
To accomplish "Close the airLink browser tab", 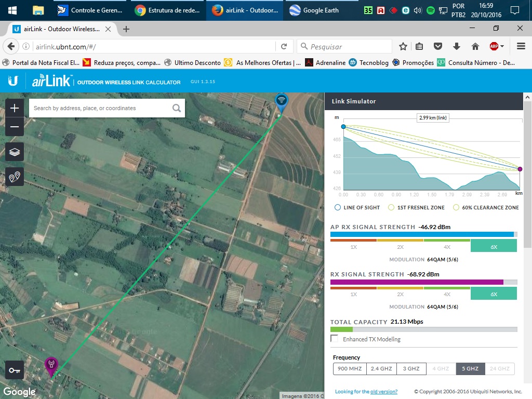I will pos(108,29).
